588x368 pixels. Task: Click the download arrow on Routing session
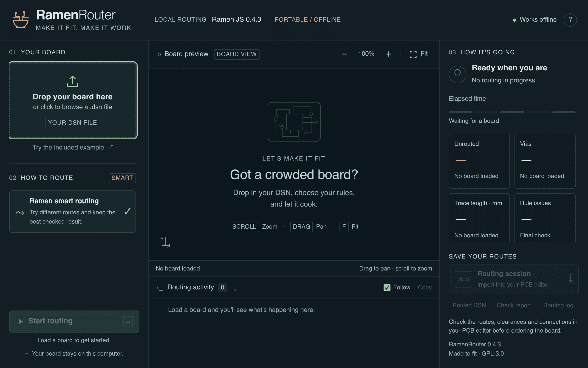(x=571, y=278)
